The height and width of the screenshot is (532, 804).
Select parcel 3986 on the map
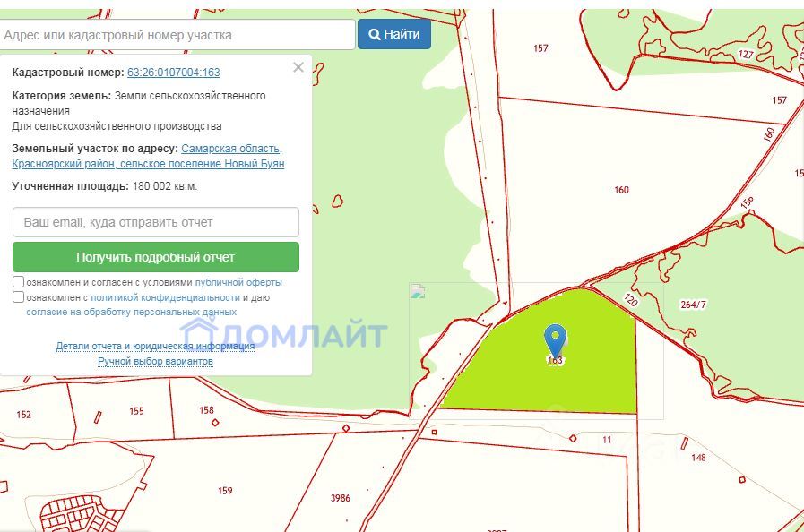(x=341, y=498)
